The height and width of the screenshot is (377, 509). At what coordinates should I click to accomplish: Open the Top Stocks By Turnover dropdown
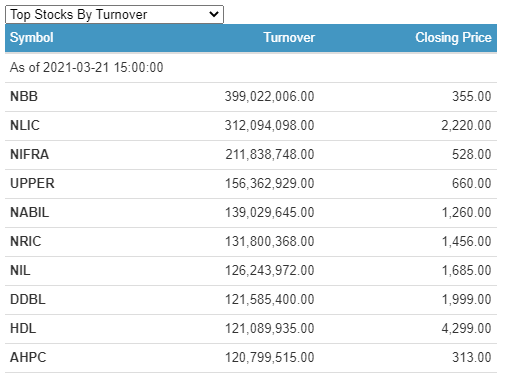pos(114,14)
